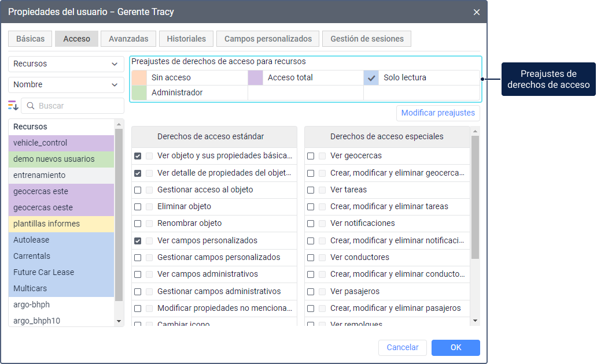Enable 'Eliminar objeto' checkbox
Image resolution: width=597 pixels, height=364 pixels.
click(x=138, y=206)
